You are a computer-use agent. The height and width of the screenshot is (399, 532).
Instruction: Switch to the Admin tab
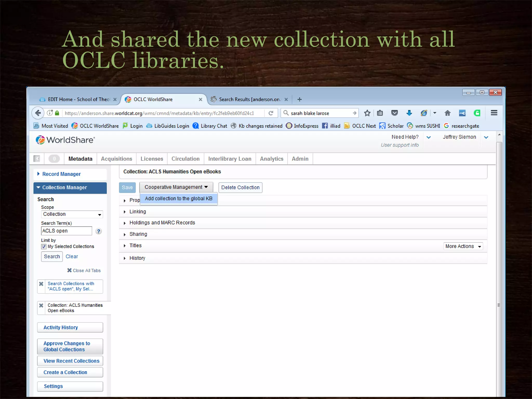click(300, 159)
